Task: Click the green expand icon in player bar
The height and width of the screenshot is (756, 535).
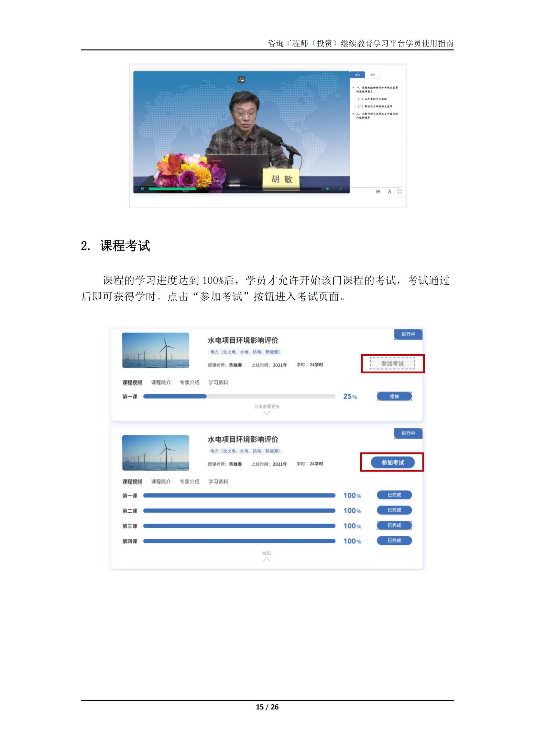Action: coord(341,189)
